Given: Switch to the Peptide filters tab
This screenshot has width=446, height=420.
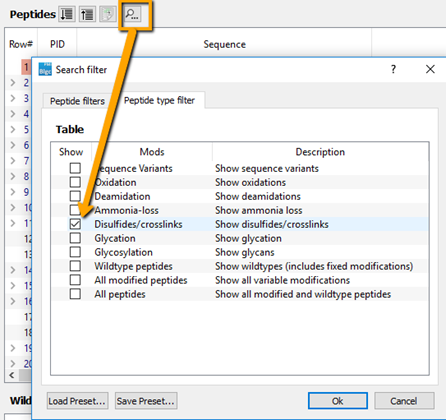Looking at the screenshot, I should [77, 101].
